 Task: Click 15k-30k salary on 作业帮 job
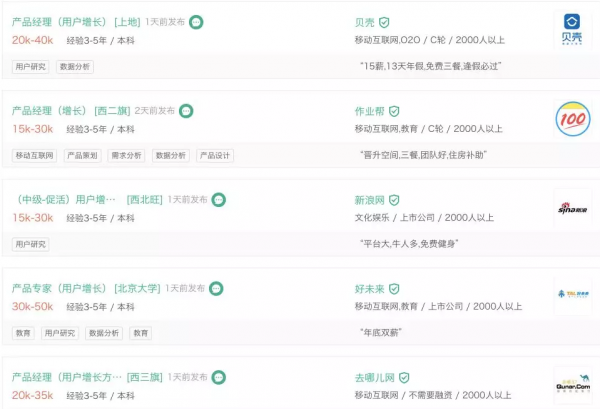[x=33, y=129]
